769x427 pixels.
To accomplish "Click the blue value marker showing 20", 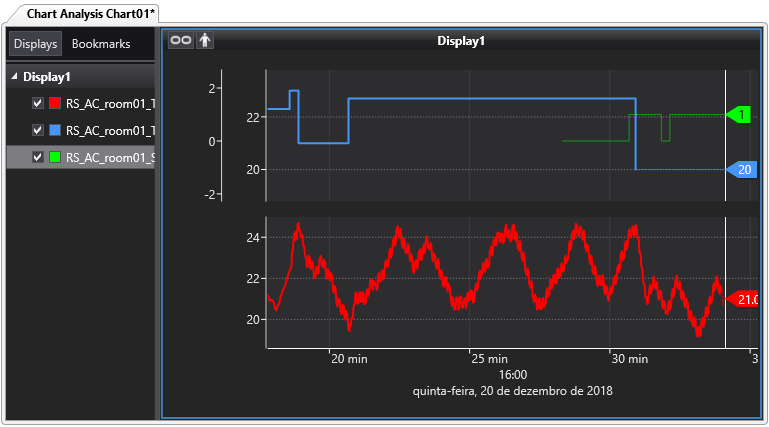I will [x=743, y=170].
